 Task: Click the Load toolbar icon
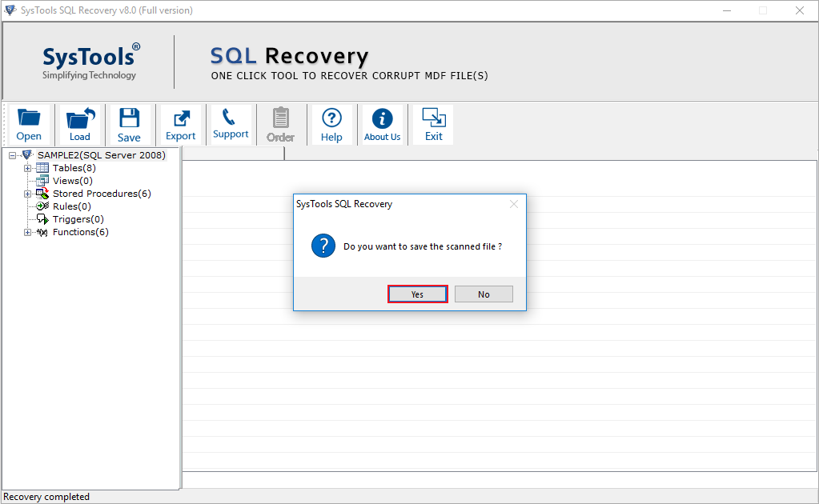click(80, 118)
